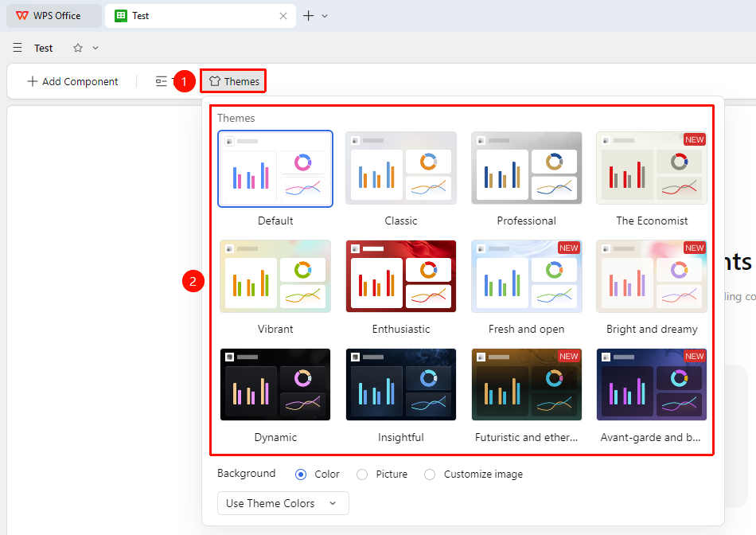This screenshot has width=756, height=535.
Task: Apply the Default theme
Action: (x=275, y=169)
